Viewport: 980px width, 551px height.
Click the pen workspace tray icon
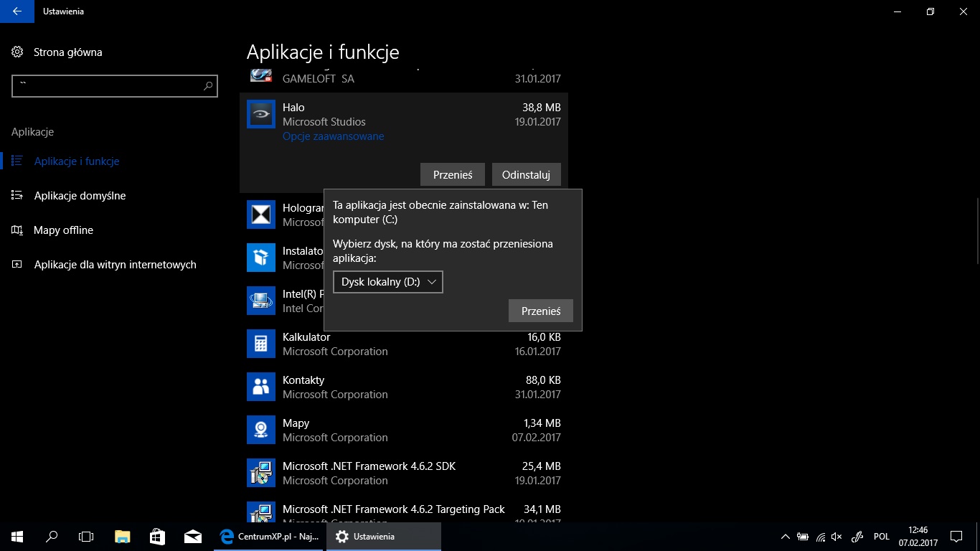tap(857, 537)
